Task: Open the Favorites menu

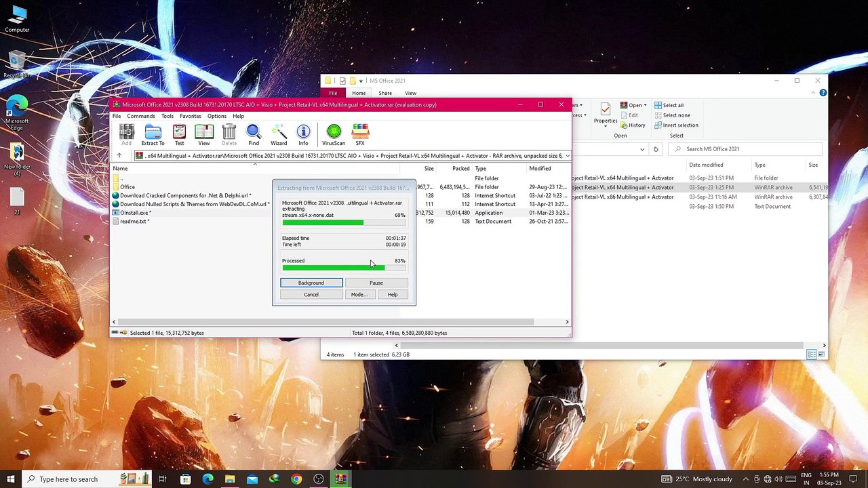Action: tap(191, 116)
